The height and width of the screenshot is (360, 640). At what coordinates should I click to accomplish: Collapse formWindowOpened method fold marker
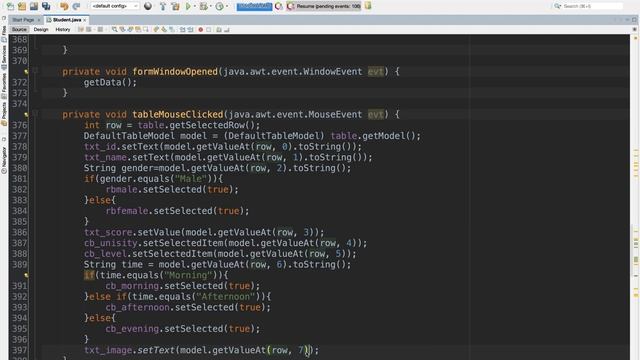(x=36, y=71)
